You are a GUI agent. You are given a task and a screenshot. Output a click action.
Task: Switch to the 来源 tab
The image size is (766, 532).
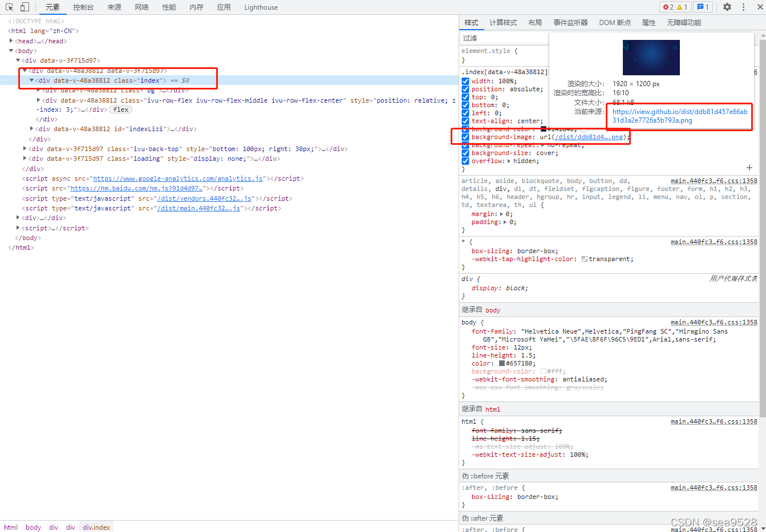point(114,7)
